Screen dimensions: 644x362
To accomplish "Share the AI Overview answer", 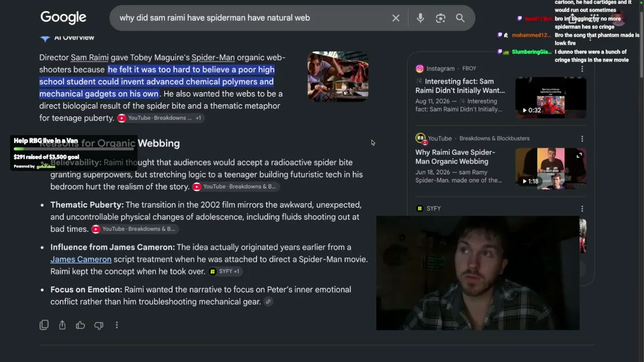I will coord(62,325).
